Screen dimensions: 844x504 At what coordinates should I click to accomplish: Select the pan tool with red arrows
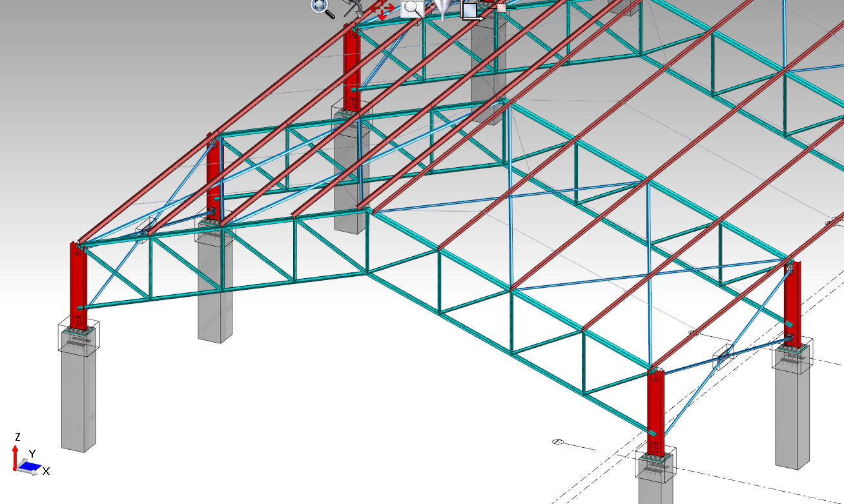pos(382,10)
